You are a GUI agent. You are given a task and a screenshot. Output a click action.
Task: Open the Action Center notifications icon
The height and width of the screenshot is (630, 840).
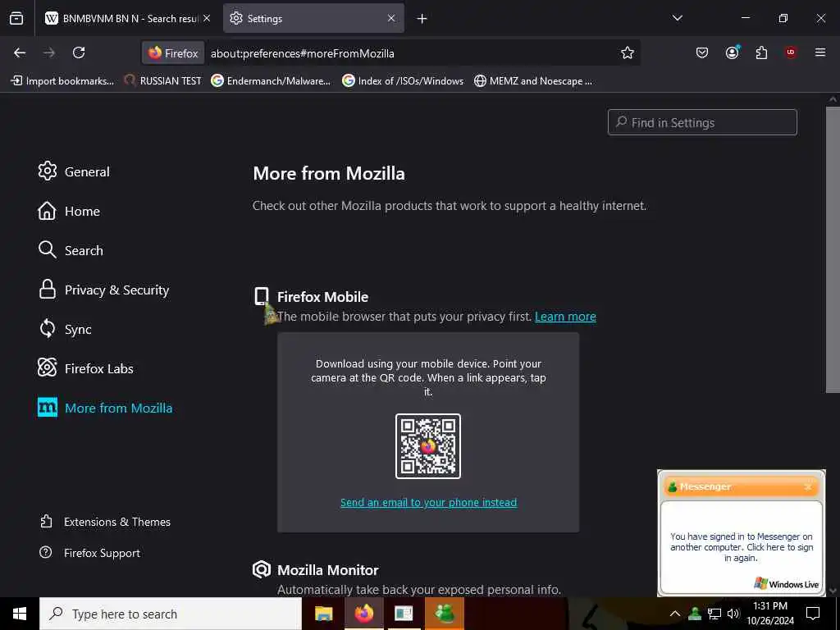pos(813,614)
